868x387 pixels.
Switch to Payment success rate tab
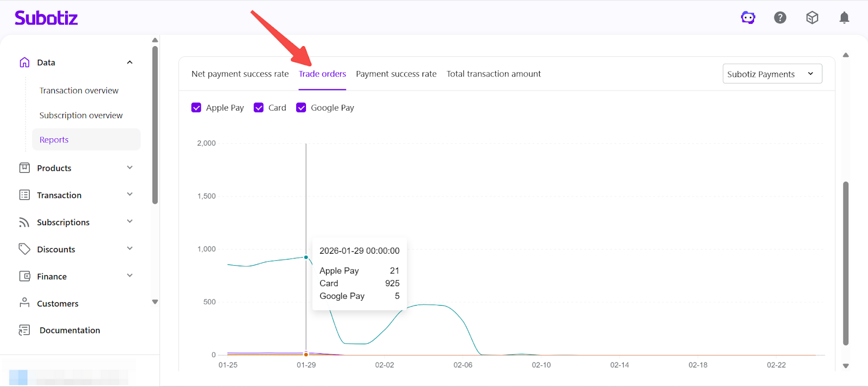396,74
